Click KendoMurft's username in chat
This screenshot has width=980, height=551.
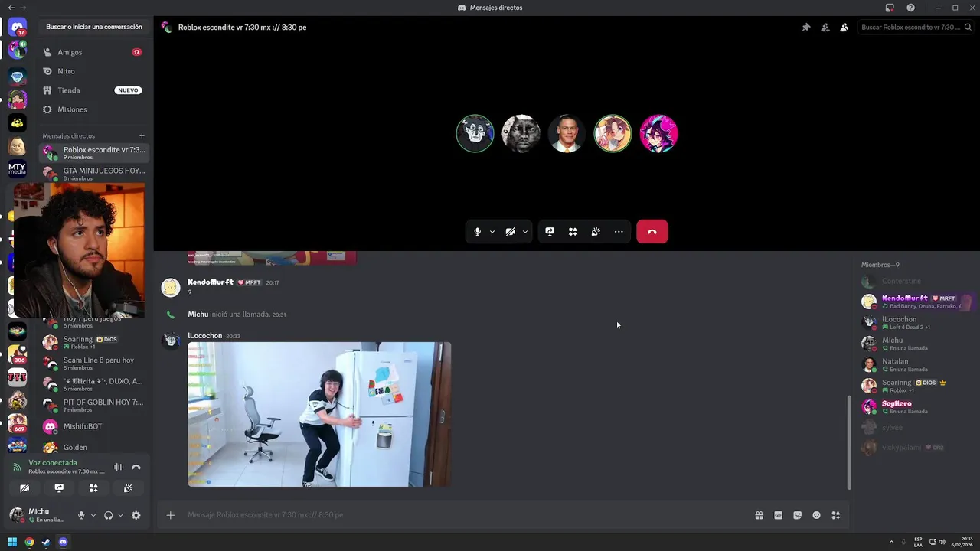click(x=211, y=282)
